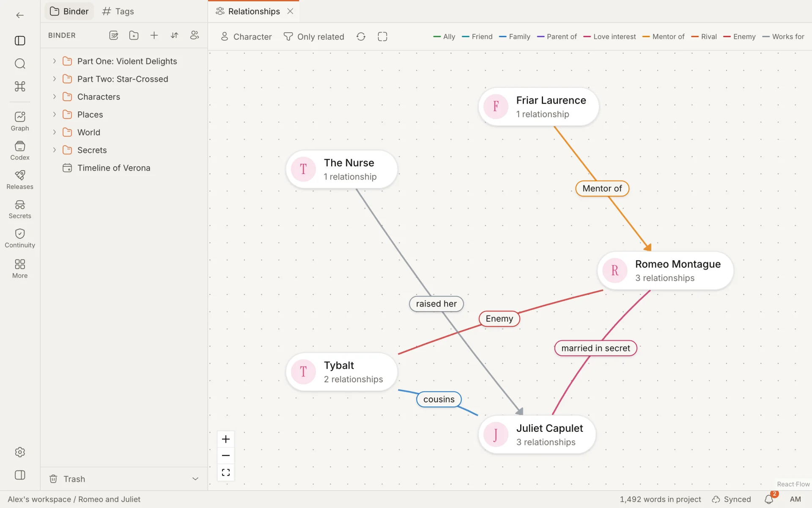Select the Tybalt character node
The image size is (812, 508).
click(342, 372)
